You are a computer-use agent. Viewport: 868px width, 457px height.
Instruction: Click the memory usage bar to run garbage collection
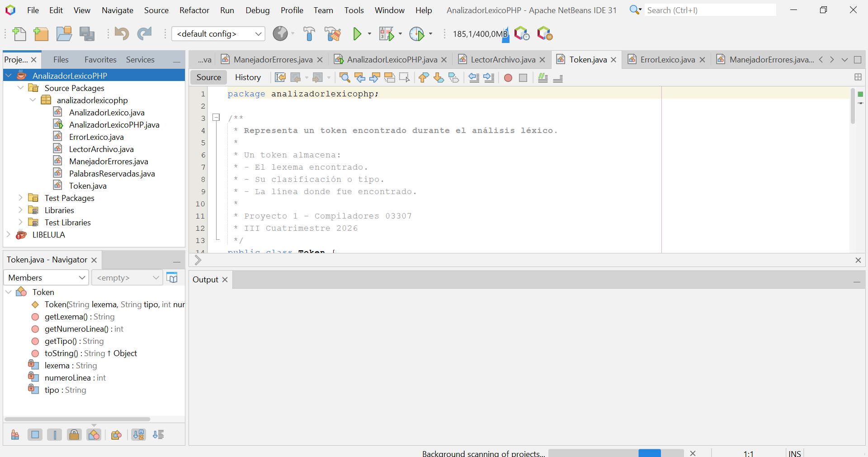pyautogui.click(x=481, y=34)
